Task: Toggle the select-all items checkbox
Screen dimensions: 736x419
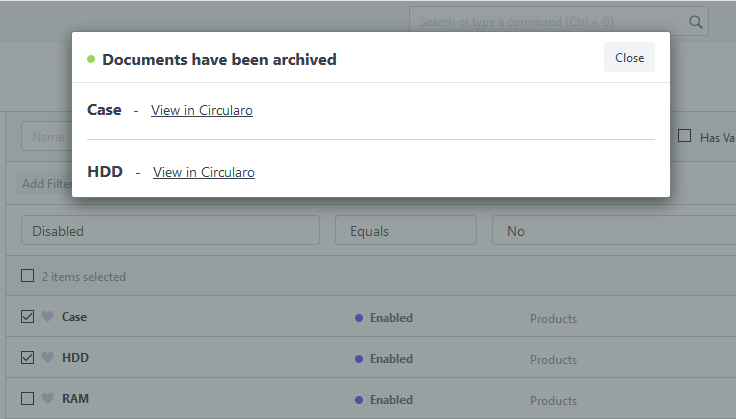Action: coord(28,275)
